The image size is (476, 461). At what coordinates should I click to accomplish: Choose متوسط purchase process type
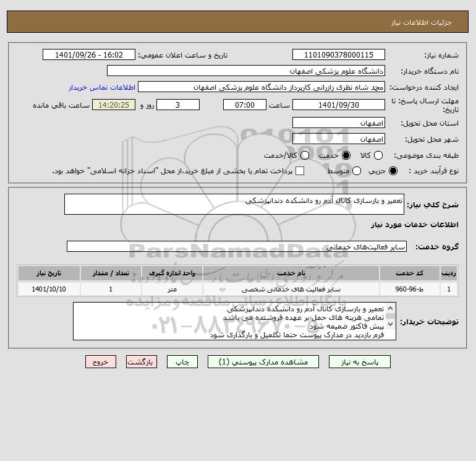click(x=357, y=171)
